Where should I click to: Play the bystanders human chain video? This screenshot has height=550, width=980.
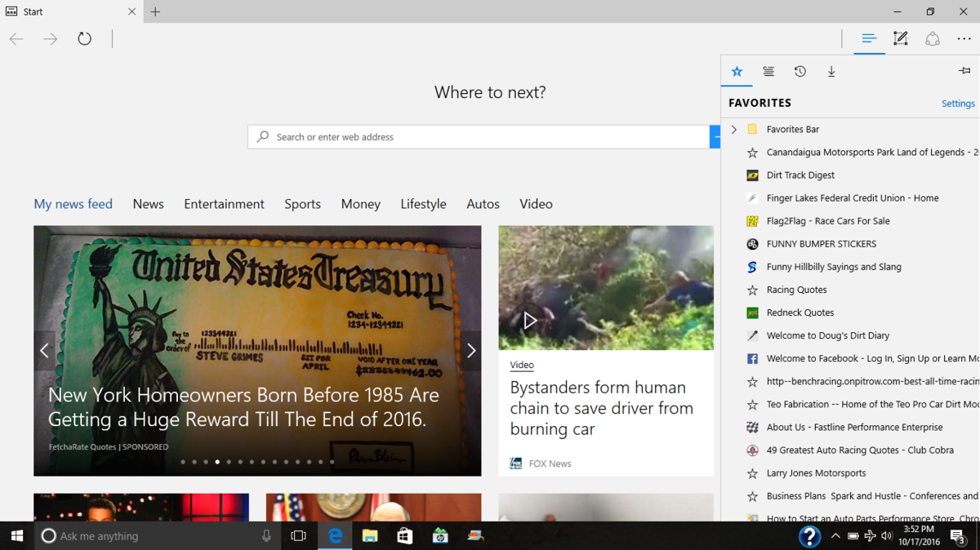pos(529,321)
